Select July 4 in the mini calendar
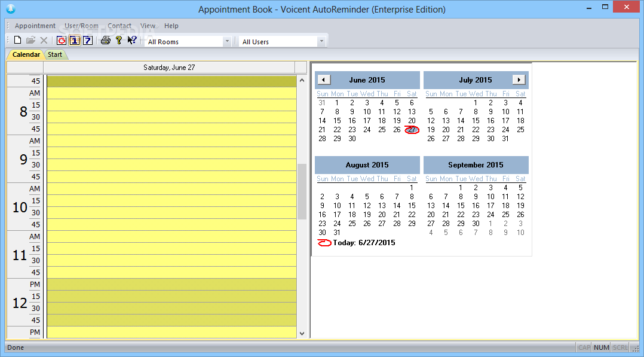 tap(520, 103)
